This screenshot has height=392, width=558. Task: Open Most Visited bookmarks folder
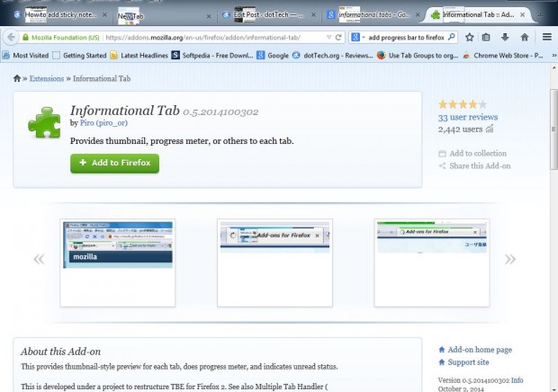[x=25, y=56]
